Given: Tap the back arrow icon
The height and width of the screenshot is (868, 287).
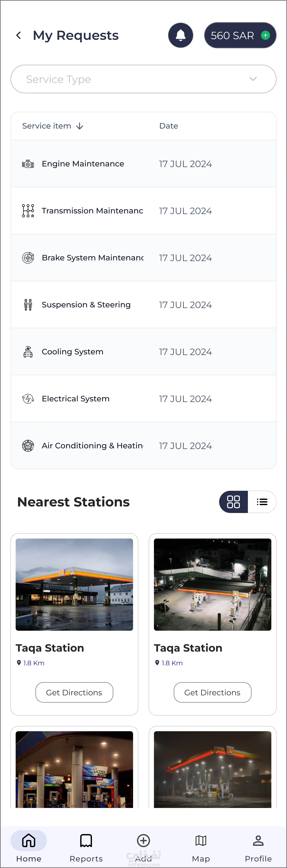Looking at the screenshot, I should (x=19, y=35).
